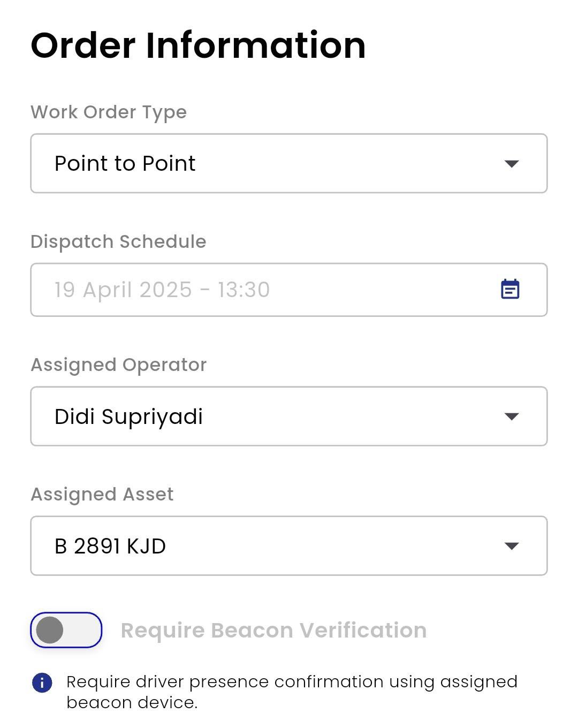
Task: Click the placeholder text 19 April 2025
Action: (161, 289)
